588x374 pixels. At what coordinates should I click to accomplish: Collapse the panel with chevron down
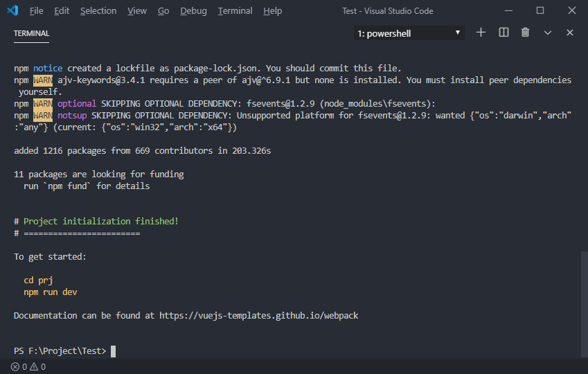click(548, 33)
